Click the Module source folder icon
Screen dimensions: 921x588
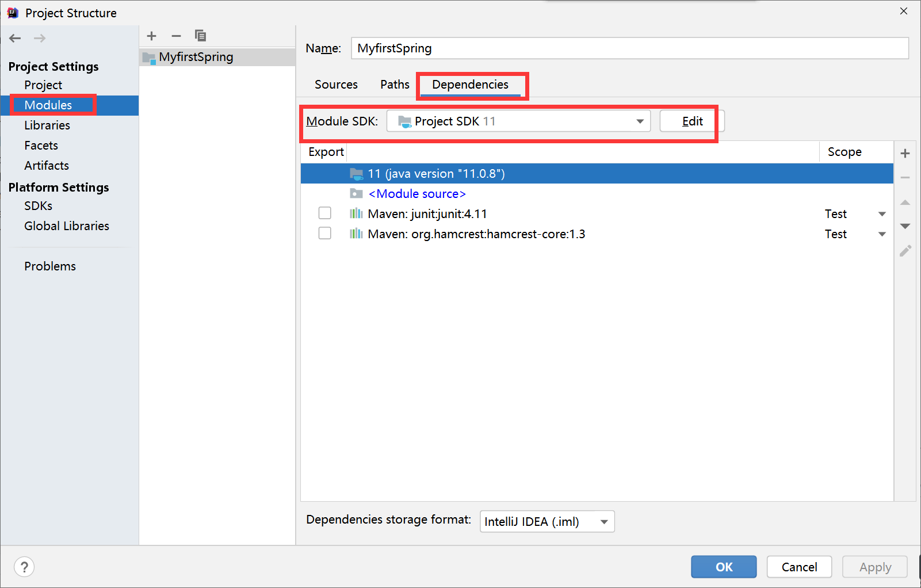coord(356,193)
